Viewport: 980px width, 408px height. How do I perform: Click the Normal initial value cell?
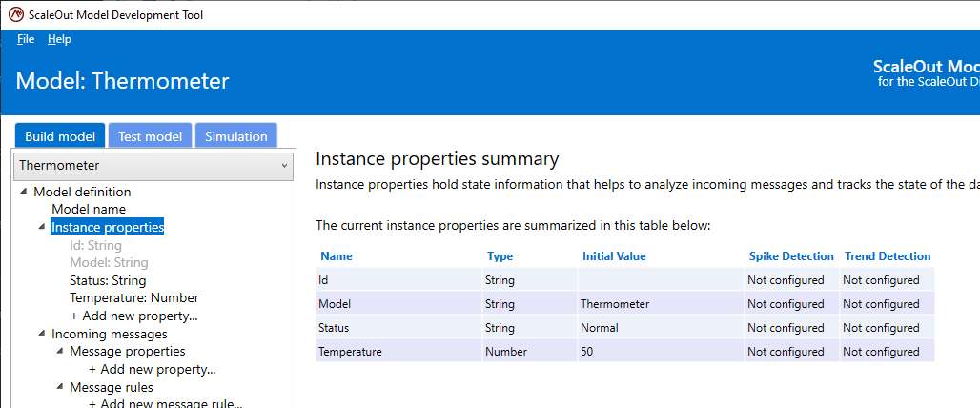[661, 327]
